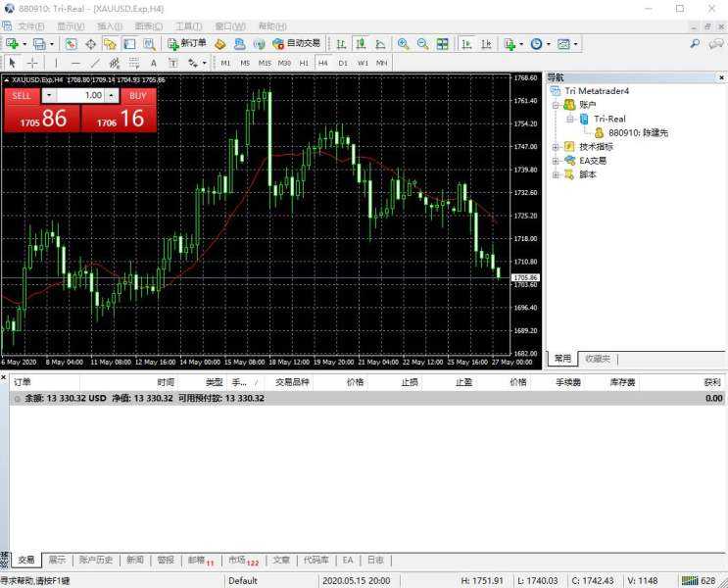The image size is (728, 588).
Task: Expand the 技术指标 tree node
Action: point(557,147)
